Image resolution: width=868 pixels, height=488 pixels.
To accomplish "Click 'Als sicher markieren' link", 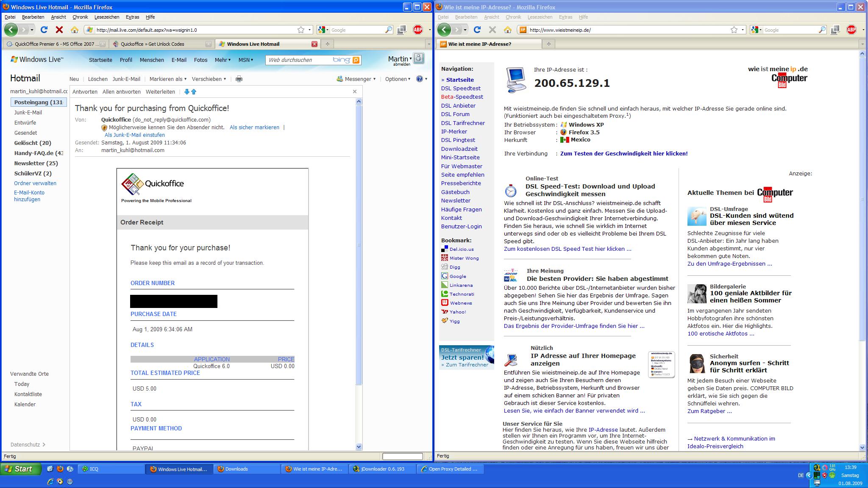I will tap(254, 127).
